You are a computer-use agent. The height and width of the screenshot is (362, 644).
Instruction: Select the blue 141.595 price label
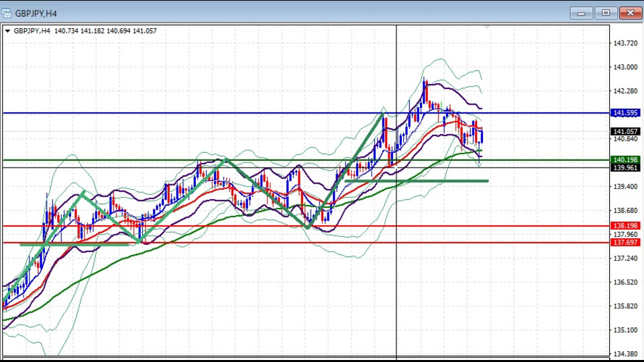coord(625,113)
